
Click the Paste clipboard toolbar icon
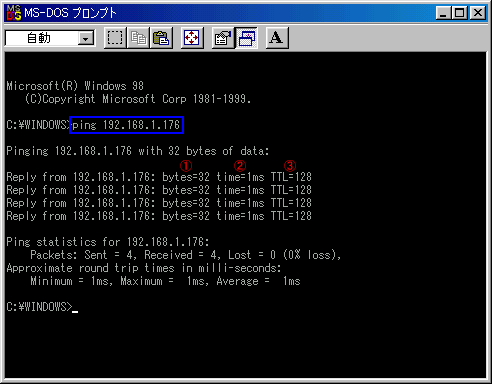click(161, 38)
